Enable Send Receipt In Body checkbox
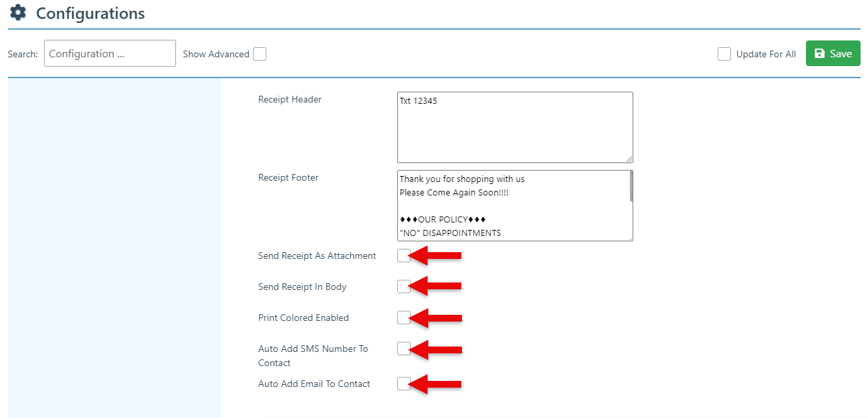 (403, 287)
